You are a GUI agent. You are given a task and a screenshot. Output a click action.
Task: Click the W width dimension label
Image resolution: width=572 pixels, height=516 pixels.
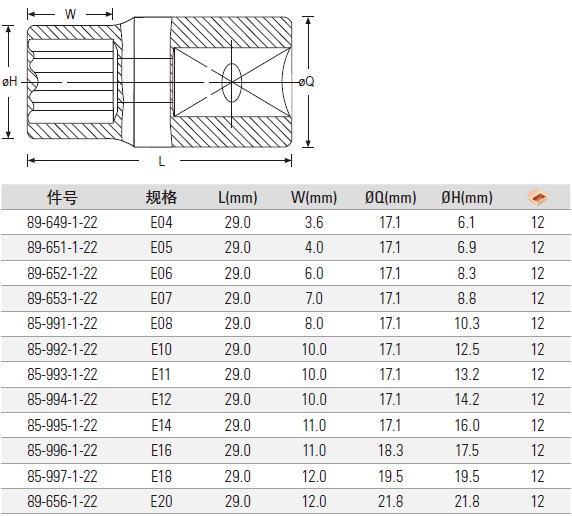[70, 14]
